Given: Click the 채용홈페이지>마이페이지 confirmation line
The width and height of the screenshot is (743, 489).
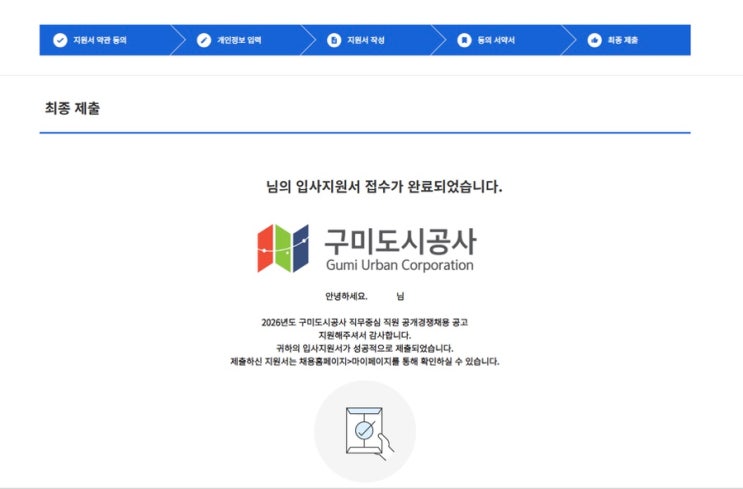Looking at the screenshot, I should pos(364,362).
